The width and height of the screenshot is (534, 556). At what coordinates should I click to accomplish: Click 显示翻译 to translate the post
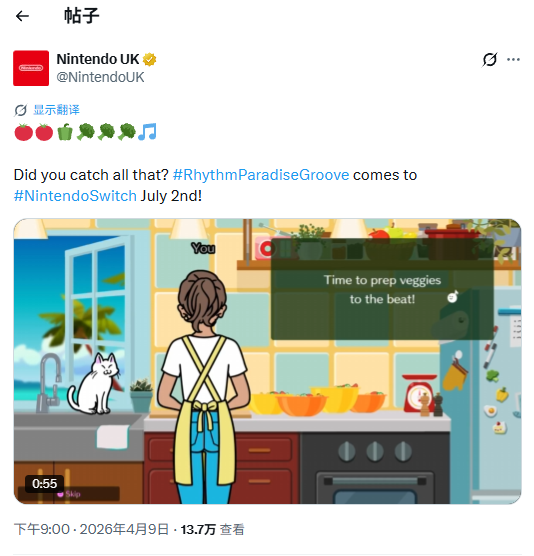(x=56, y=110)
